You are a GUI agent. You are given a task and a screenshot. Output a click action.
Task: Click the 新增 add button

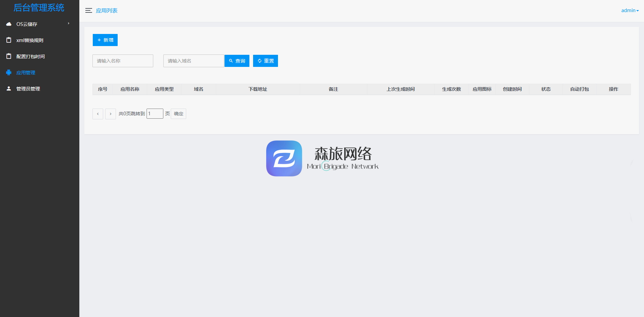click(105, 40)
